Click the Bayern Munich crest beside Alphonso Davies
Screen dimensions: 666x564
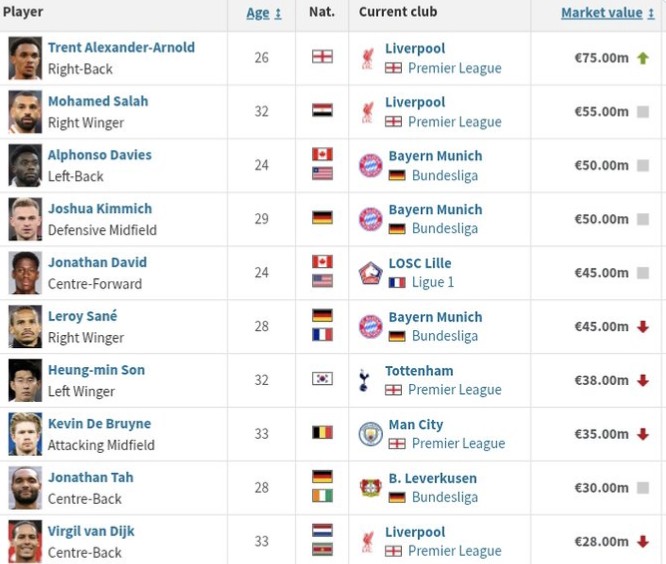(371, 165)
